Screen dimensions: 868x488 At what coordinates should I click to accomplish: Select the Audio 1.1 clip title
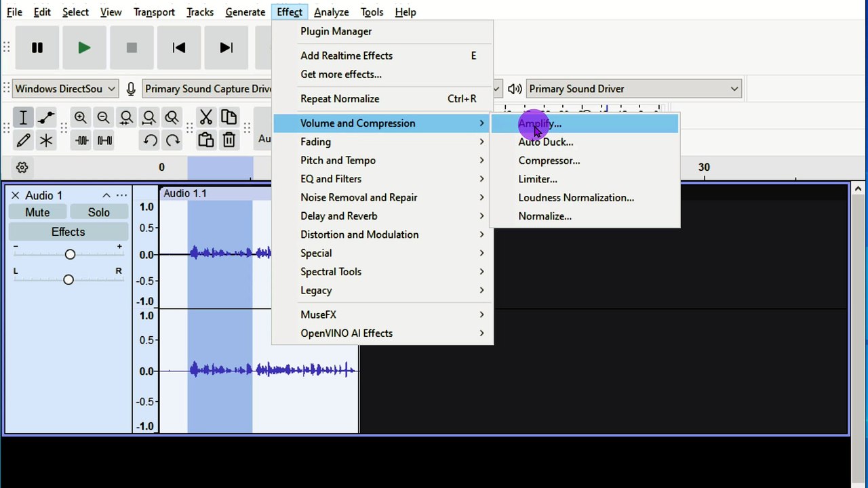(185, 193)
